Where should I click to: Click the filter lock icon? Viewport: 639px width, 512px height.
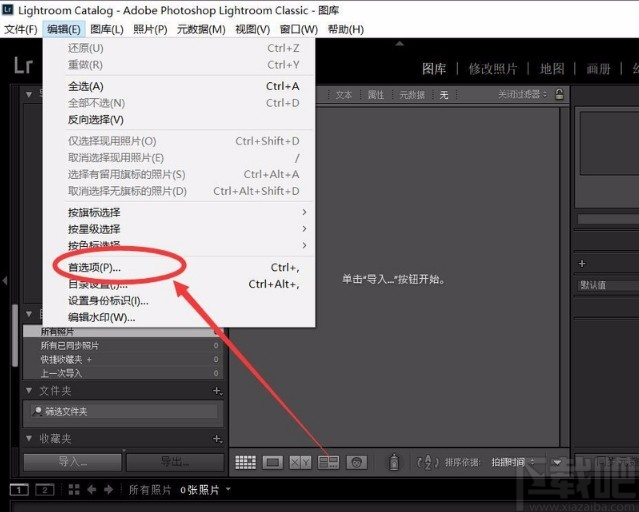(x=560, y=94)
